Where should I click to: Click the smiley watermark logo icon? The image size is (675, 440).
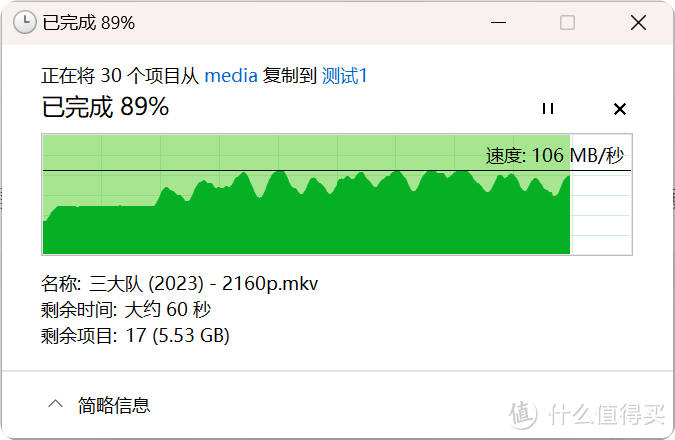[524, 411]
